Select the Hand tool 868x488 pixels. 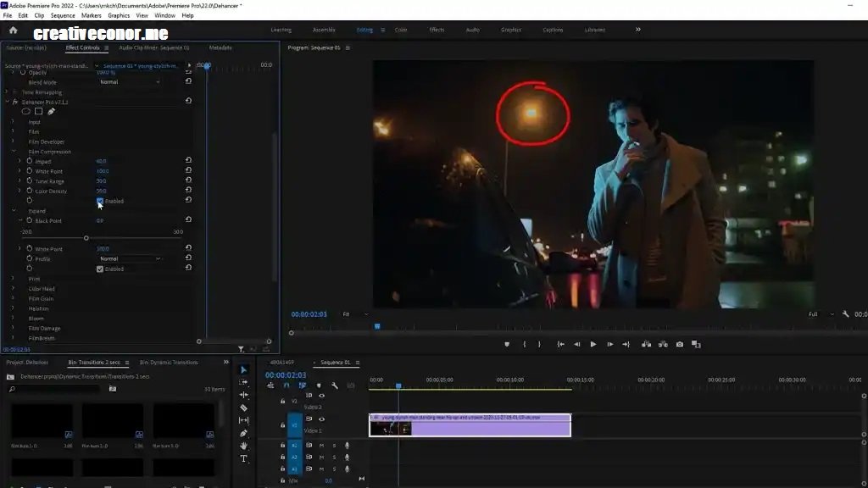pos(243,446)
